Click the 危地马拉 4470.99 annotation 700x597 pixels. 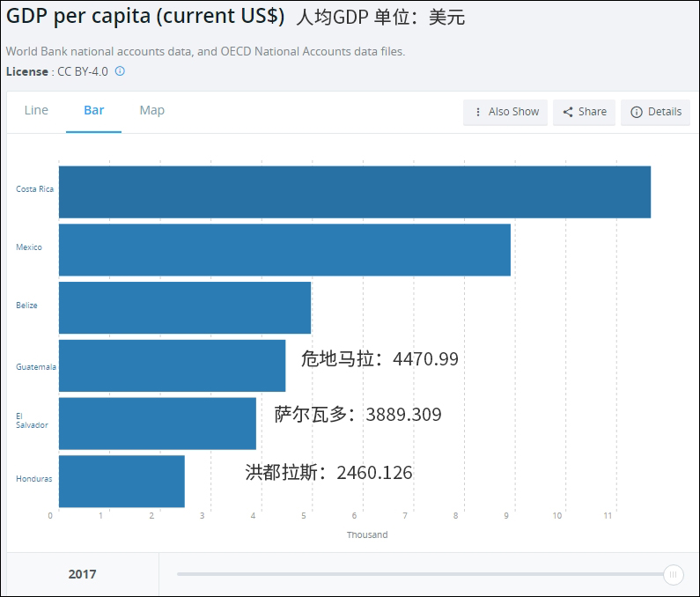(x=379, y=358)
